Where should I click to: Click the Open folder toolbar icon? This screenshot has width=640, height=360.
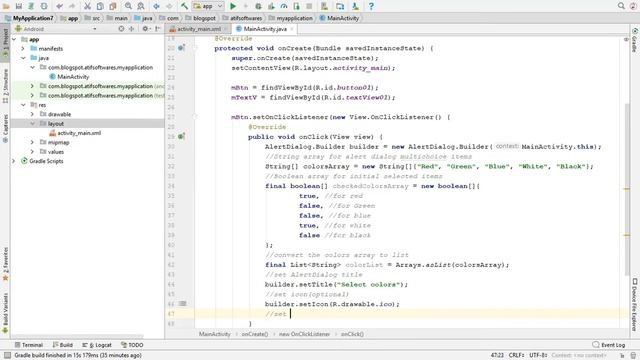tap(6, 6)
